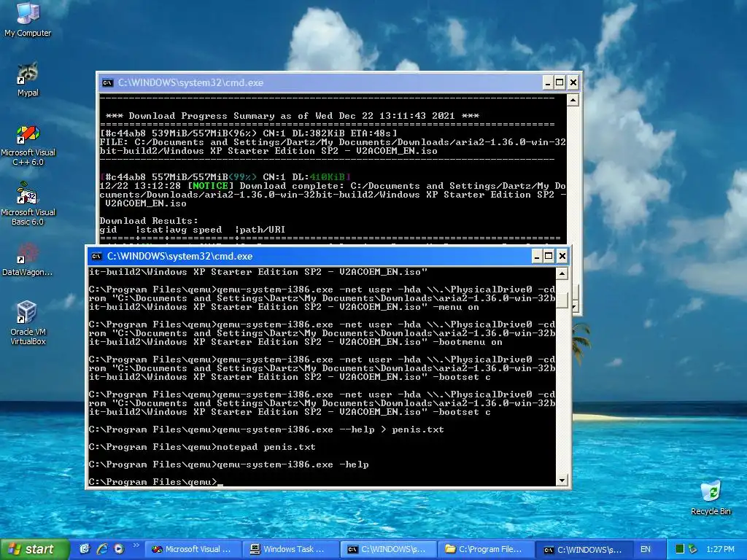The image size is (747, 560).
Task: Maximize the front cmd.exe window
Action: [549, 256]
